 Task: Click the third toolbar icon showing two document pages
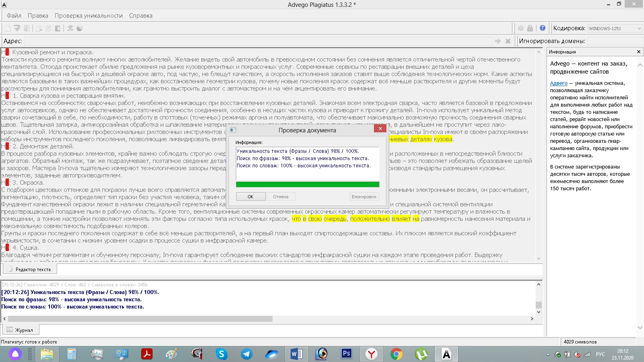[27, 28]
